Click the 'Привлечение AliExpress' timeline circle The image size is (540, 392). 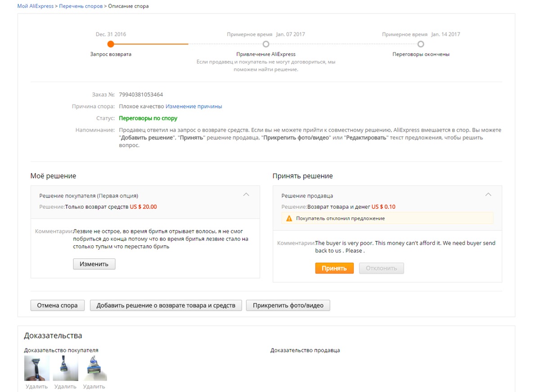coord(266,44)
